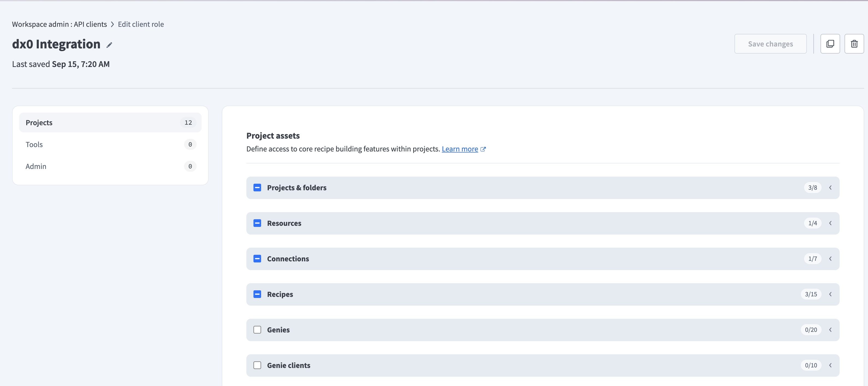Click the 3/15 count on Recipes
The image size is (868, 386).
[811, 294]
